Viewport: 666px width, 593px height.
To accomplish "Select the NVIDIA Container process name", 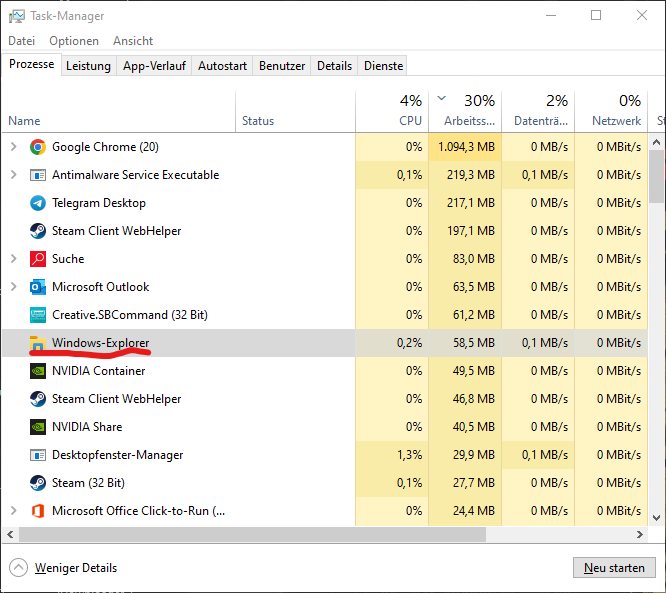I will pos(99,371).
